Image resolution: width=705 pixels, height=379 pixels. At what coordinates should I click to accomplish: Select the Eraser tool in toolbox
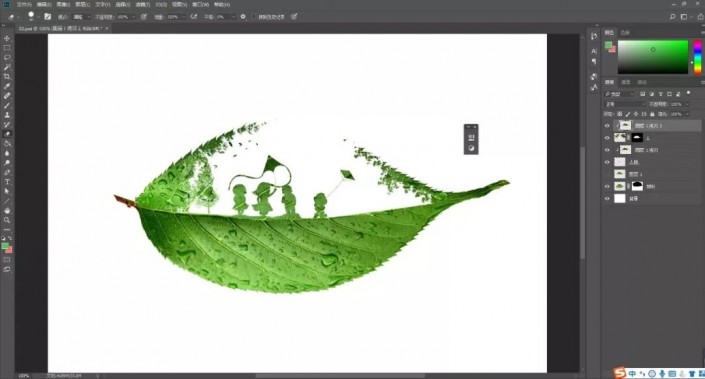click(7, 134)
